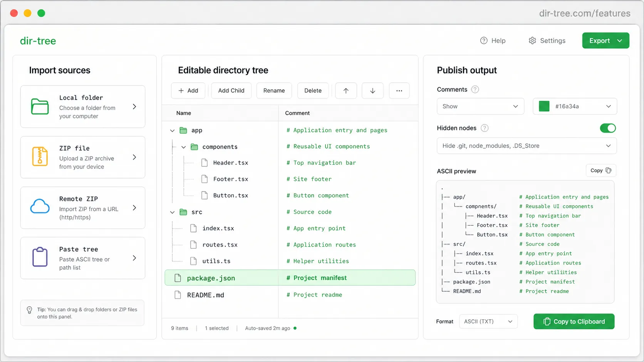The width and height of the screenshot is (644, 362).
Task: Open the more options ellipsis icon
Action: tap(399, 90)
